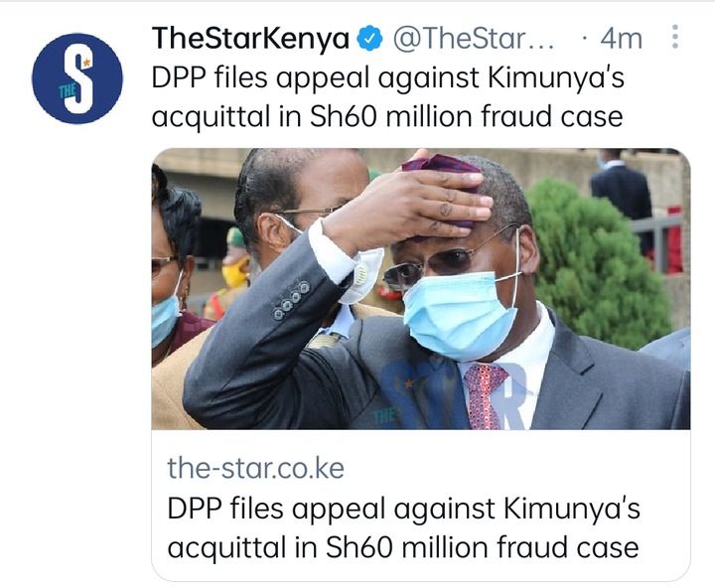The height and width of the screenshot is (588, 715).
Task: Open TheStarKenya round profile avatar
Action: (77, 78)
